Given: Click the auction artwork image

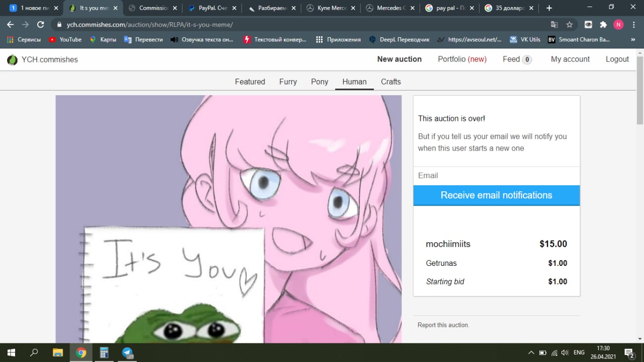Looking at the screenshot, I should click(228, 219).
